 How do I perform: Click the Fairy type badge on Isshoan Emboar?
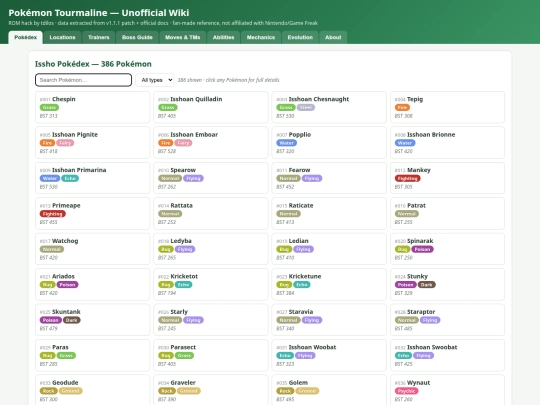point(183,143)
